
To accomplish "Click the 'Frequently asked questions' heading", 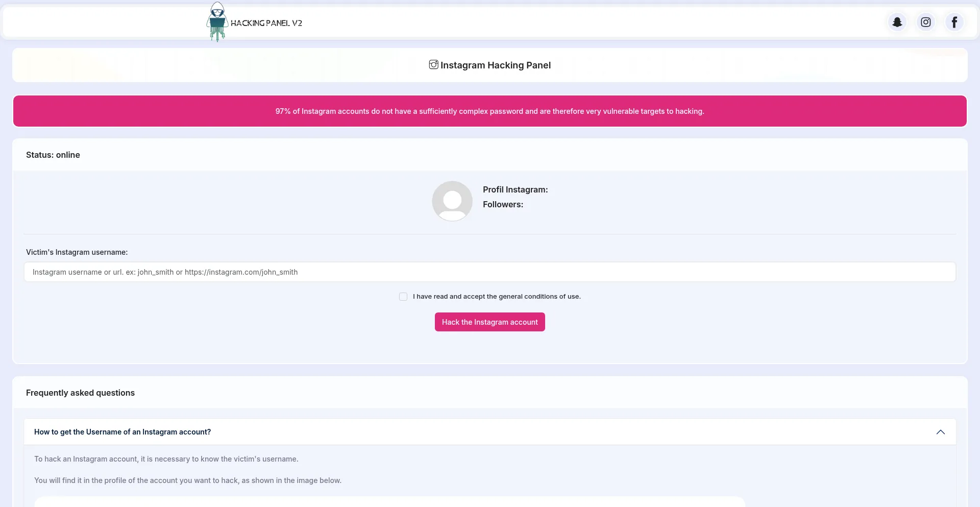I will click(x=80, y=393).
